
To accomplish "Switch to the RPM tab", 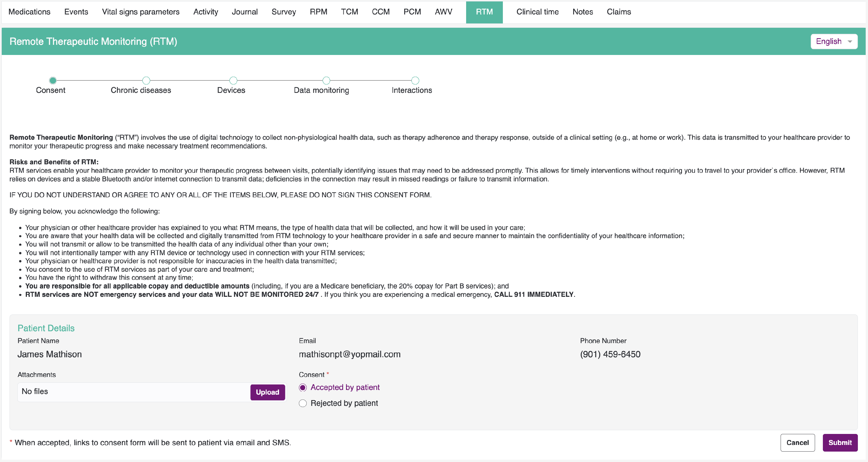I will 319,12.
